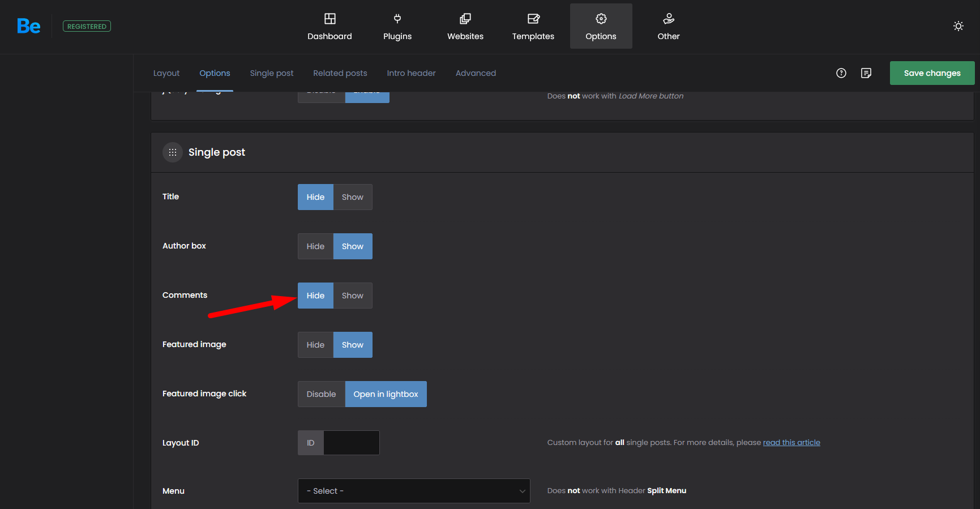Set Title to Show
980x509 pixels.
pos(353,197)
